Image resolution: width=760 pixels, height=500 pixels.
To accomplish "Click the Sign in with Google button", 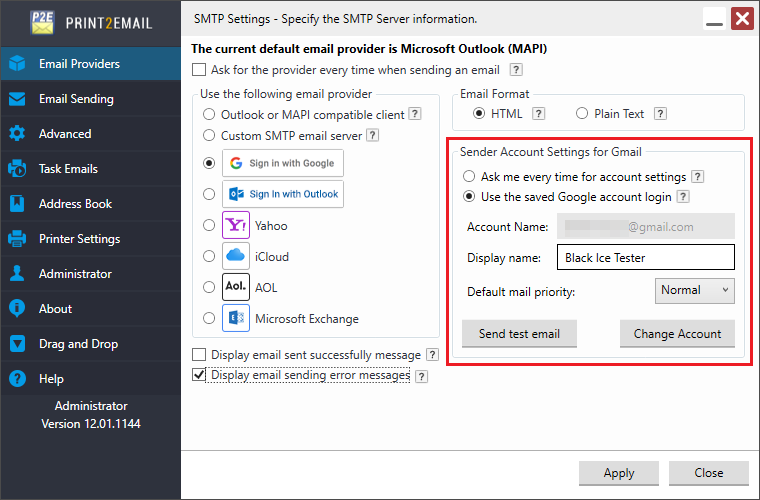I will click(x=283, y=163).
